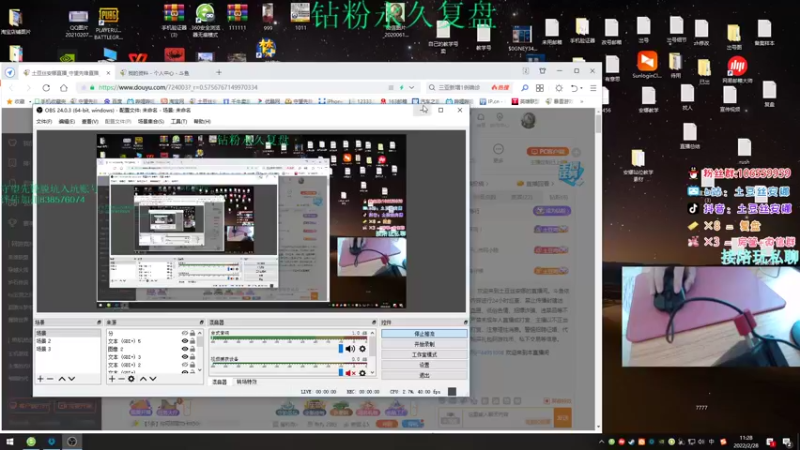Open the second mixer channel's gear settings

[x=362, y=373]
